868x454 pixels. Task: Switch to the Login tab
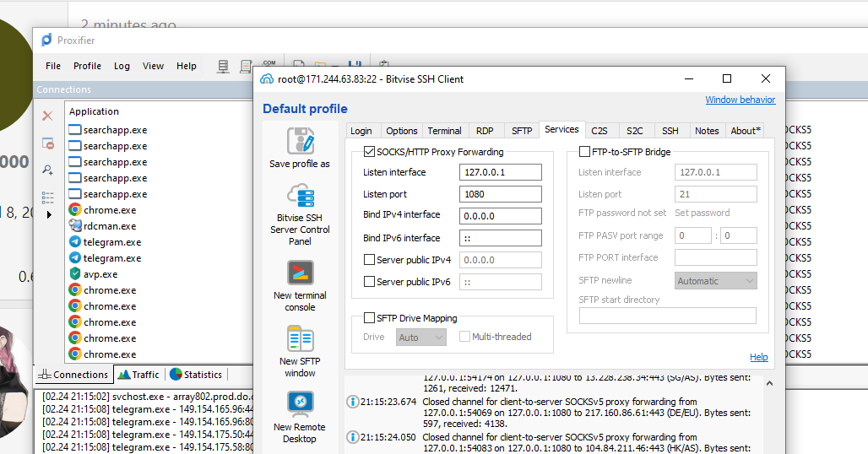tap(361, 131)
